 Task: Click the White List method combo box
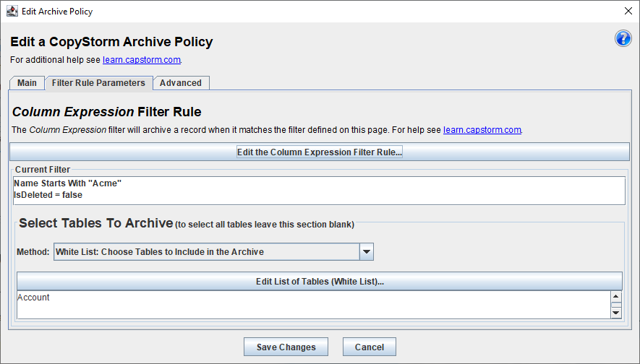pos(213,252)
